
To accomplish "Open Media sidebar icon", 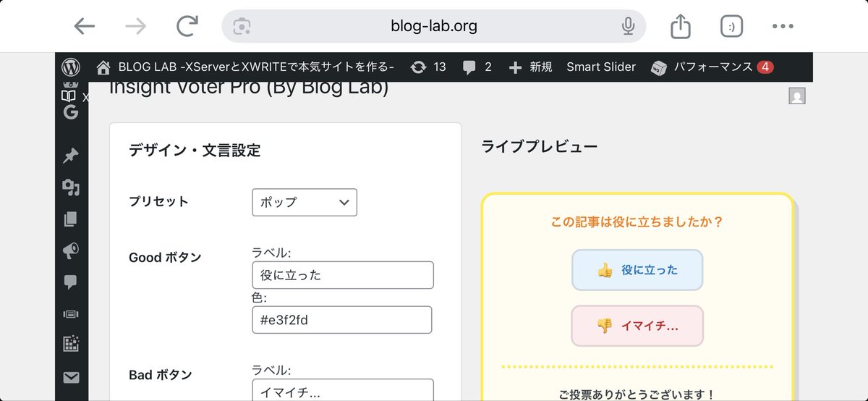I will pyautogui.click(x=71, y=187).
